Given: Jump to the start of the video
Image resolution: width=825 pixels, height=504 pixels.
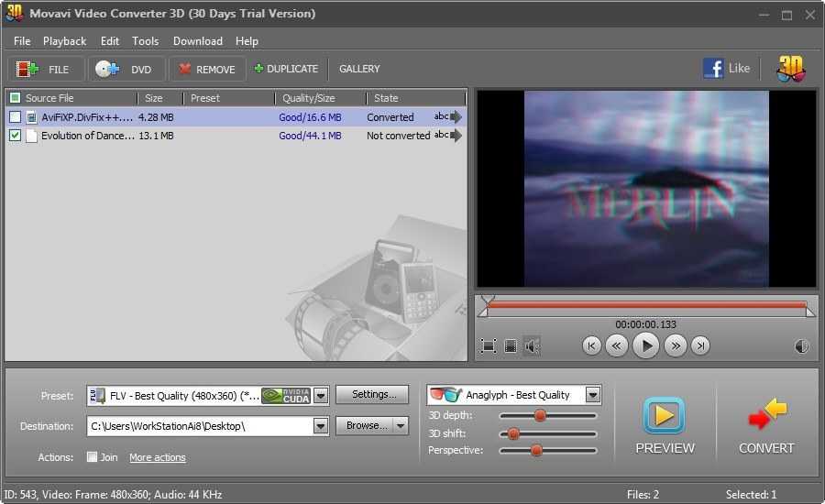Looking at the screenshot, I should click(591, 345).
